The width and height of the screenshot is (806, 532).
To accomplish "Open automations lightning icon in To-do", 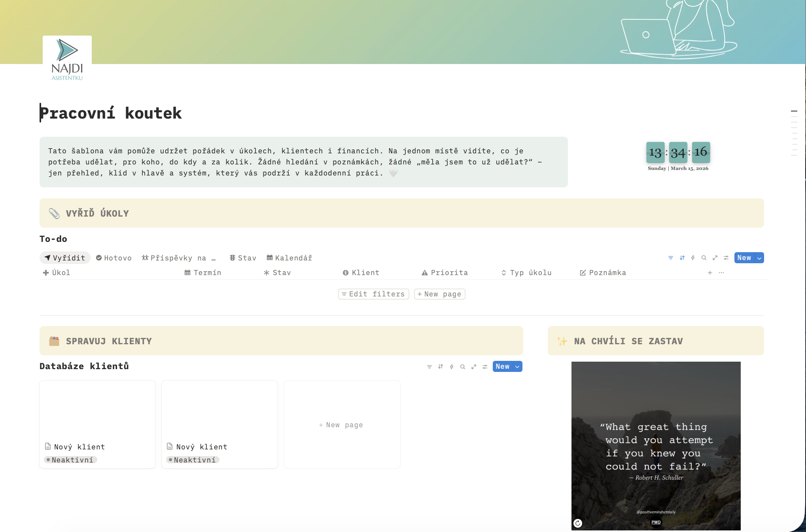I will (x=693, y=258).
